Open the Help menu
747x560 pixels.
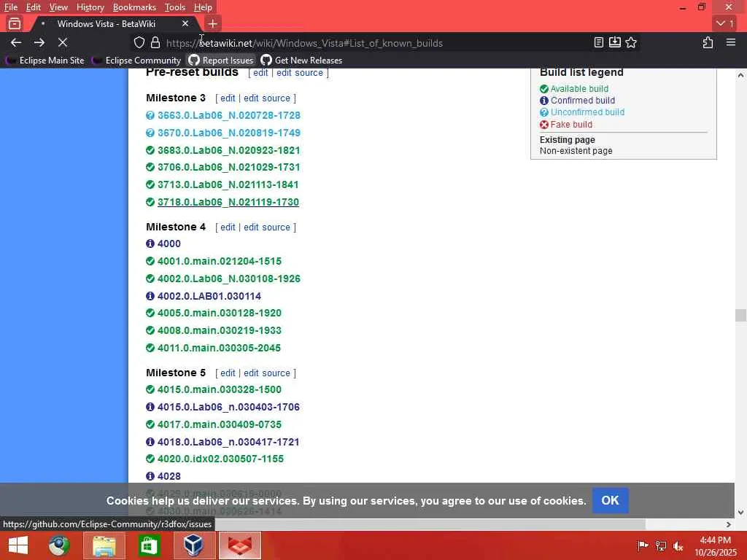click(203, 7)
